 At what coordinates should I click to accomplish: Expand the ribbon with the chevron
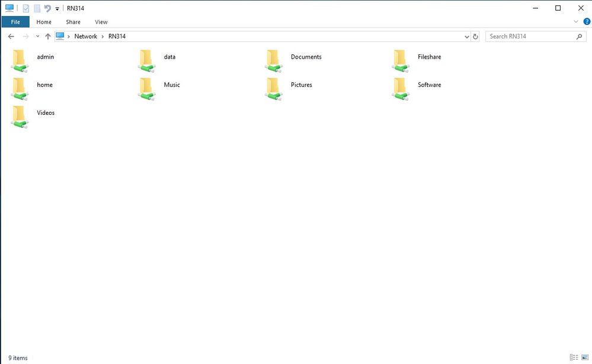pyautogui.click(x=576, y=22)
